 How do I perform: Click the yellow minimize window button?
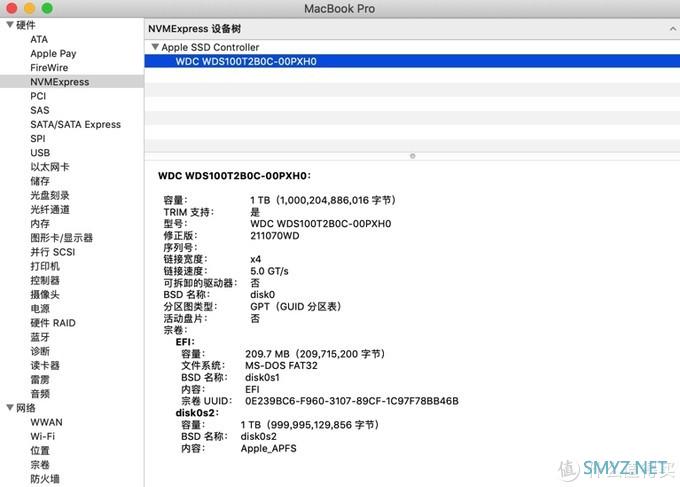pyautogui.click(x=29, y=7)
